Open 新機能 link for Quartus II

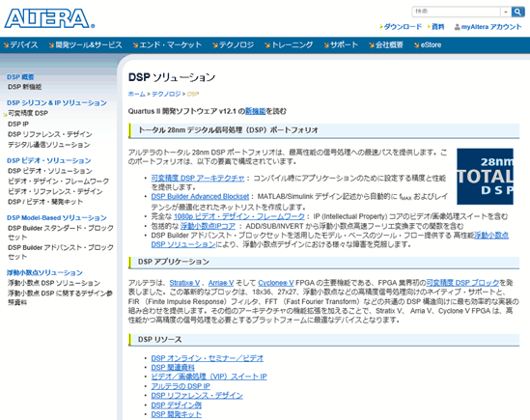[255, 111]
